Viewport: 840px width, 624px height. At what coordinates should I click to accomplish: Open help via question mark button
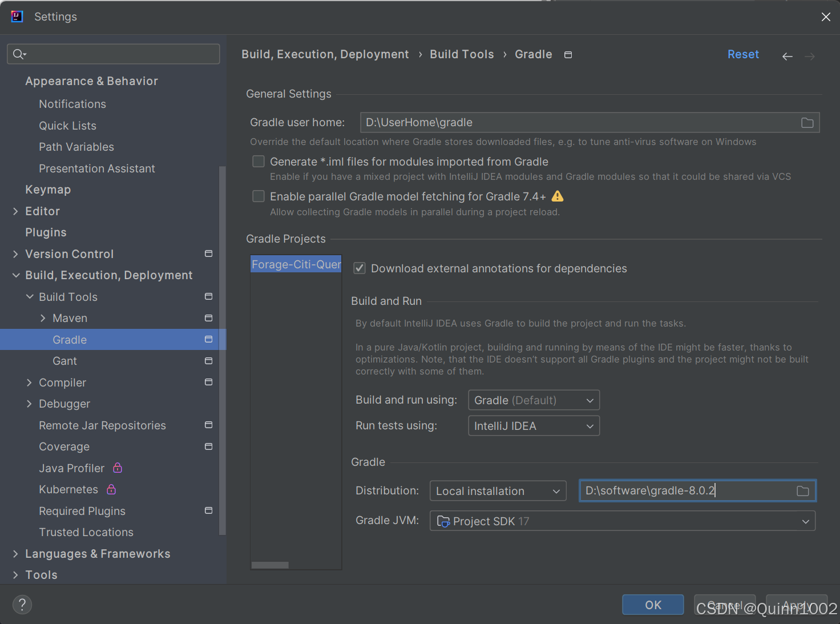(x=22, y=605)
